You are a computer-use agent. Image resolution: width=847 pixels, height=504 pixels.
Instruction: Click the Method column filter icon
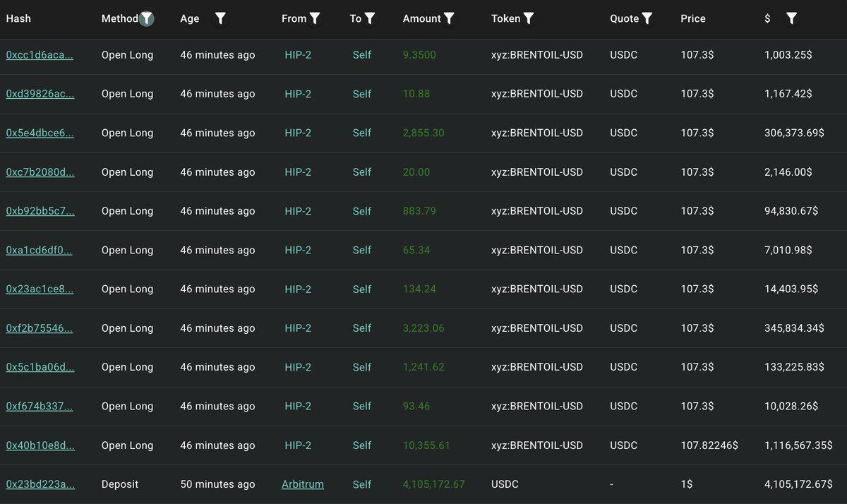[146, 19]
